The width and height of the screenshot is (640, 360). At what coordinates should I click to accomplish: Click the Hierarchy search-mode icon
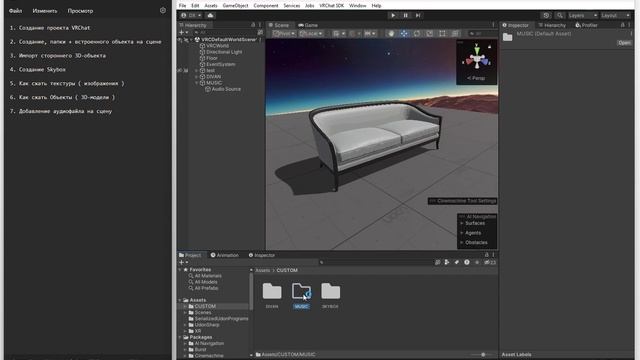260,32
